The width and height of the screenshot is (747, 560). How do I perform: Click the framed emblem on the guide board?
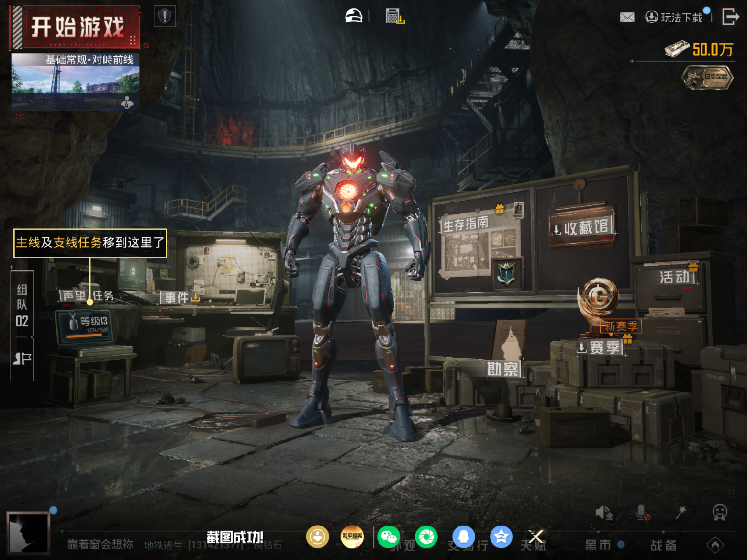pos(507,273)
